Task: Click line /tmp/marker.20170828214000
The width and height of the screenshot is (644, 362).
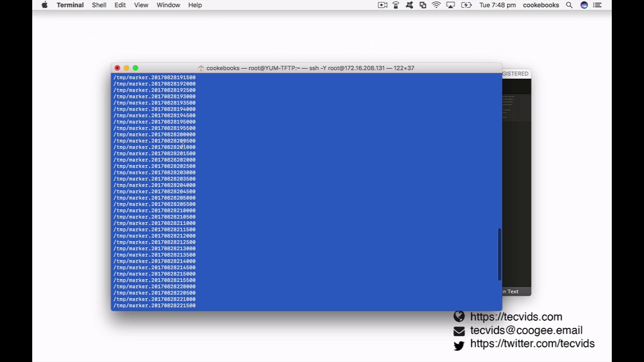Action: 154,261
